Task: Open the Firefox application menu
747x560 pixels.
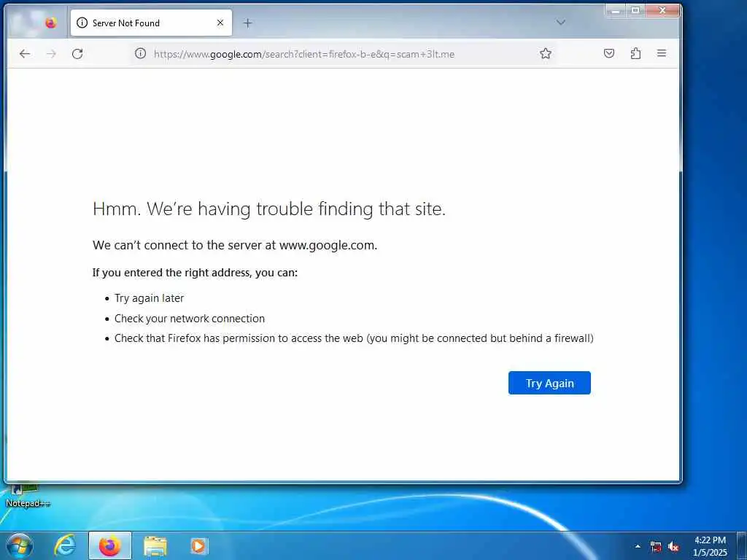Action: (662, 53)
